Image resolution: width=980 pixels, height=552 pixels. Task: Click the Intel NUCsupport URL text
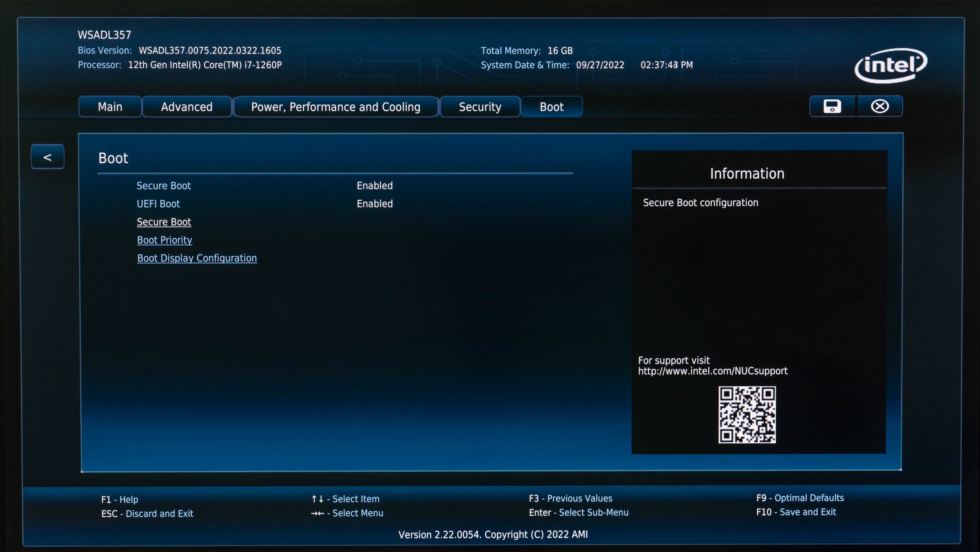[713, 371]
